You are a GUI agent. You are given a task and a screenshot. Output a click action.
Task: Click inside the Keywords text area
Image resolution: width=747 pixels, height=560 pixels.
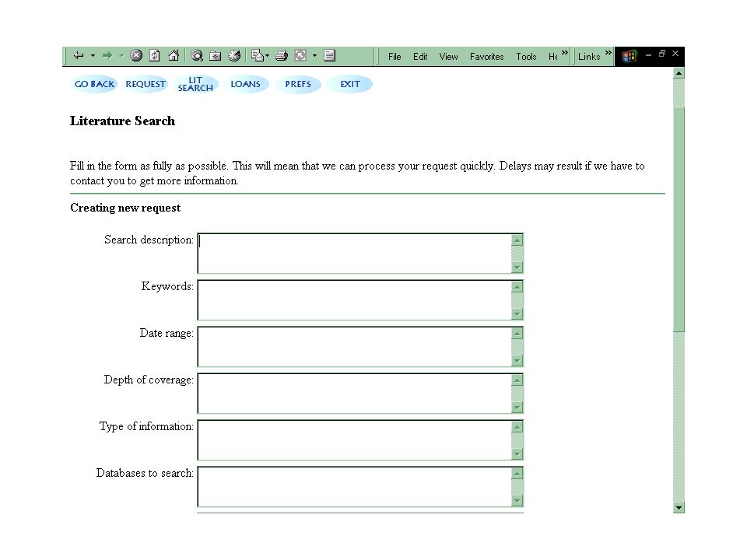pyautogui.click(x=355, y=300)
